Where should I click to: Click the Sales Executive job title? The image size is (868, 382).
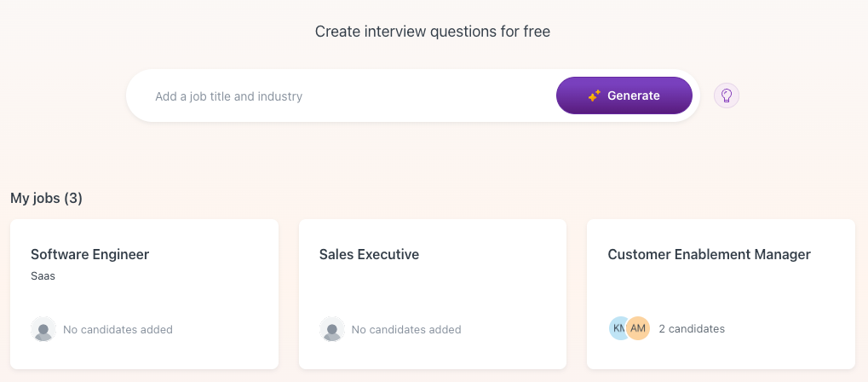pyautogui.click(x=369, y=254)
